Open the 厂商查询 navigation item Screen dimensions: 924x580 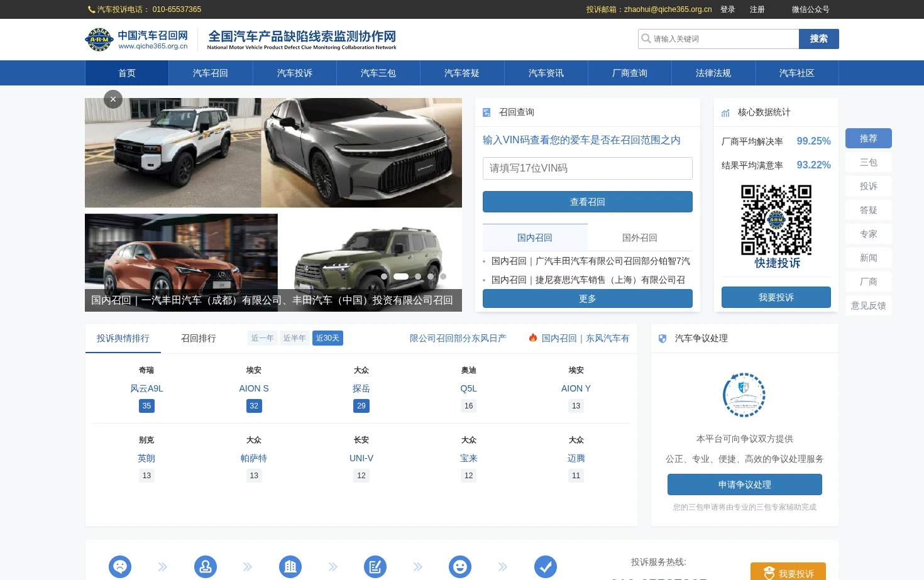630,73
